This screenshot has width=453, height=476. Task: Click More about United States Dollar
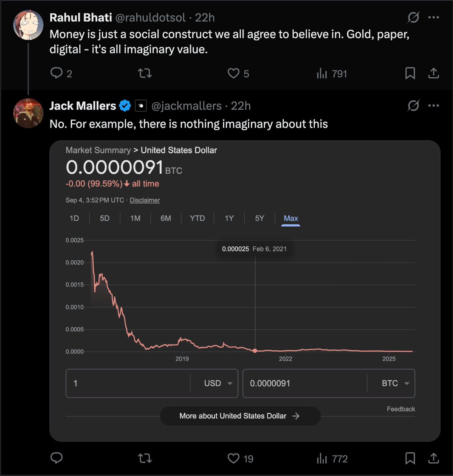click(240, 416)
